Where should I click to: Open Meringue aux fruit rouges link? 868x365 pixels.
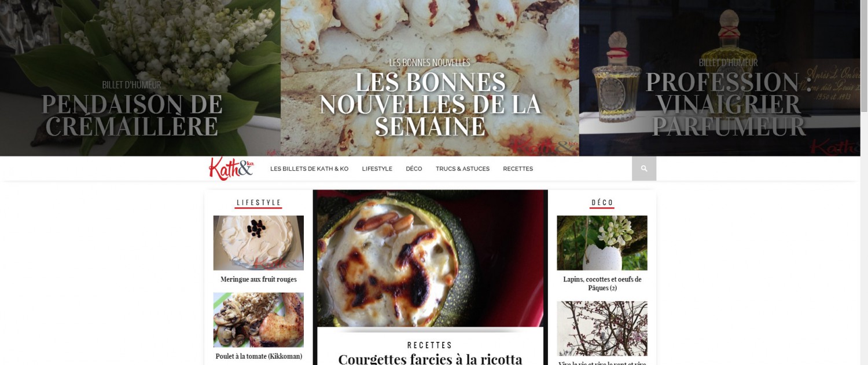point(259,279)
